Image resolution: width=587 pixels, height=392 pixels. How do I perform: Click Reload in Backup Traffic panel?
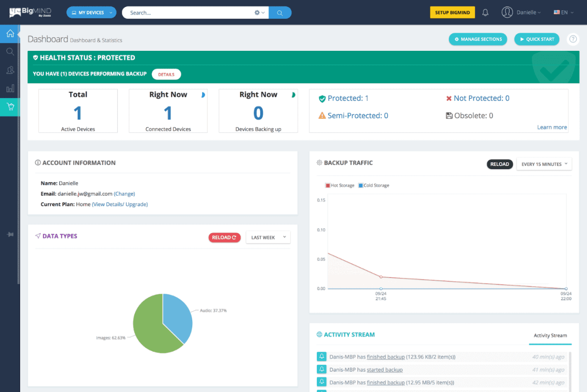coord(499,164)
